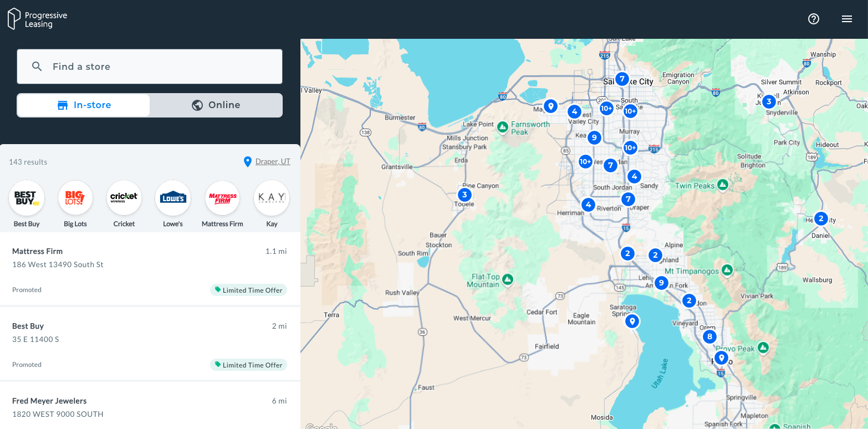Open the help question mark icon

(x=814, y=19)
